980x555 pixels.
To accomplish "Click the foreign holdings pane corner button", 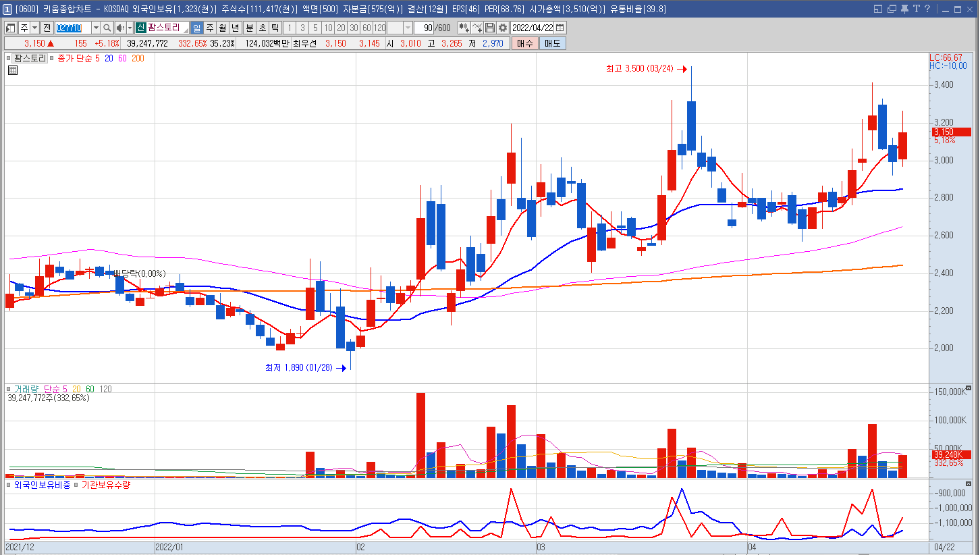I will (969, 484).
